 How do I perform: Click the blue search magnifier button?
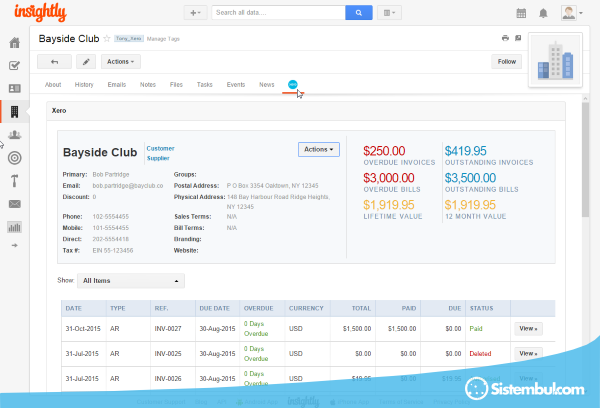[359, 13]
